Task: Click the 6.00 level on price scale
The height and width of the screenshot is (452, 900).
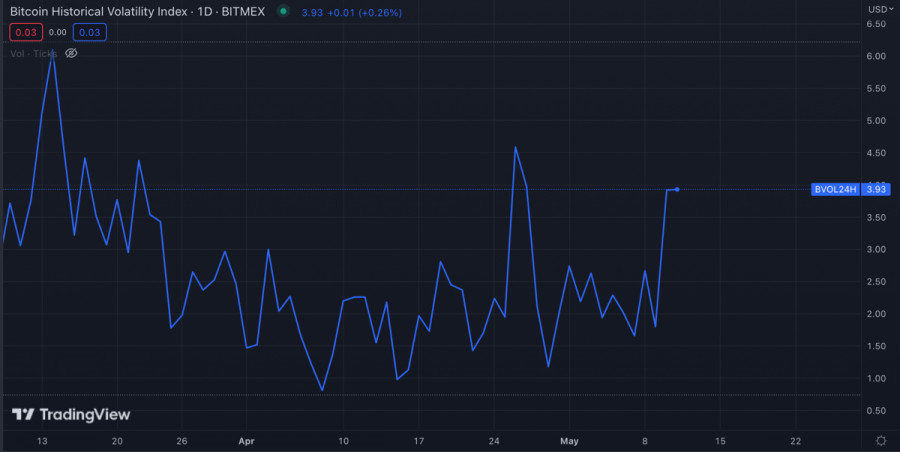Action: click(x=876, y=56)
